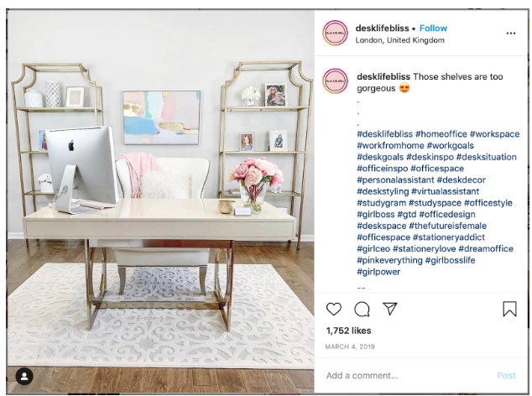532x396 pixels.
Task: Open the #dreamoffice hashtag
Action: click(x=486, y=248)
